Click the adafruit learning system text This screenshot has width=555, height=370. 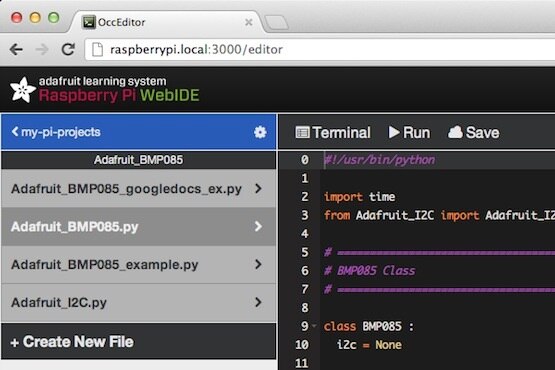[102, 81]
